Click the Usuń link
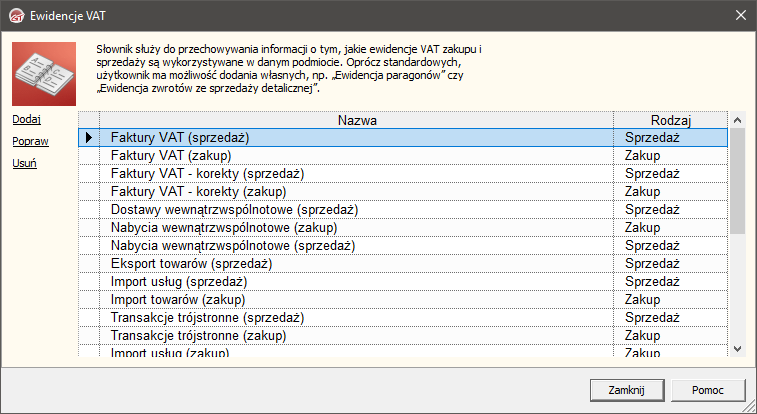757x414 pixels. click(25, 163)
